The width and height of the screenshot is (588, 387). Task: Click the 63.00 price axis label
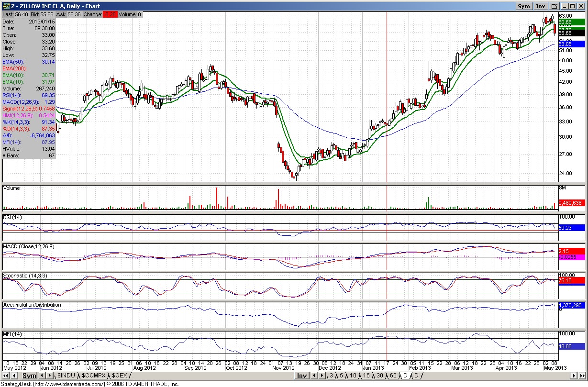565,15
